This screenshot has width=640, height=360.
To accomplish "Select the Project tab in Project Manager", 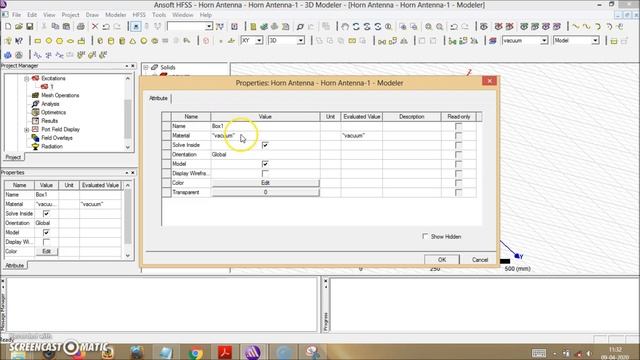I will tap(13, 157).
